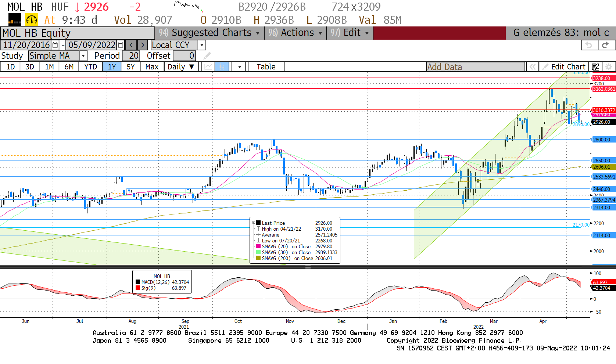616x364 pixels.
Task: Open chart settings gear icon
Action: 609,67
